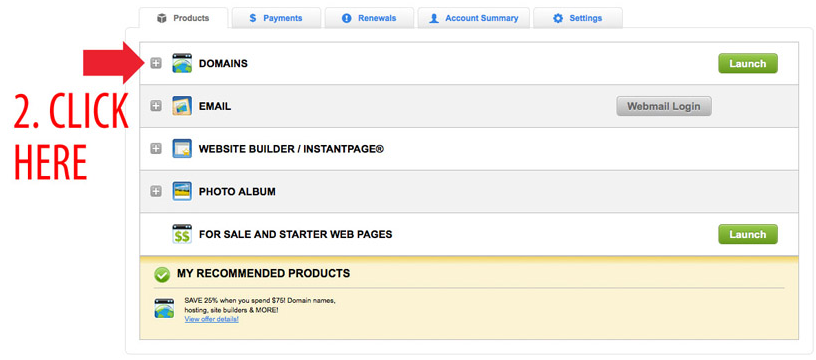Expand the Website Builder / InstantPage section
816x360 pixels.
click(156, 149)
